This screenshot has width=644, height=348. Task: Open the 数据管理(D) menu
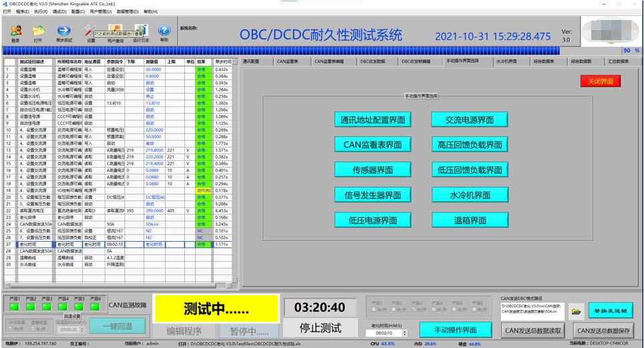[x=128, y=11]
